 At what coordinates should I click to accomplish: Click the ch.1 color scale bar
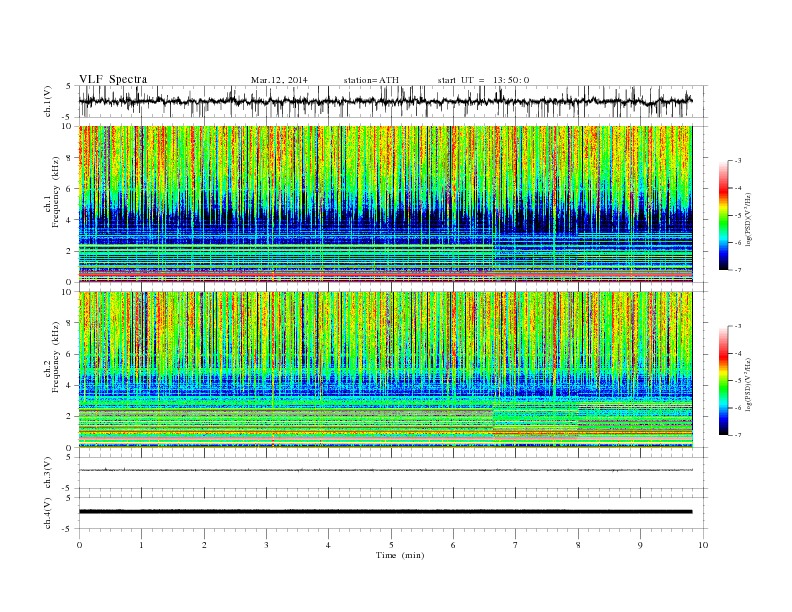pos(723,215)
